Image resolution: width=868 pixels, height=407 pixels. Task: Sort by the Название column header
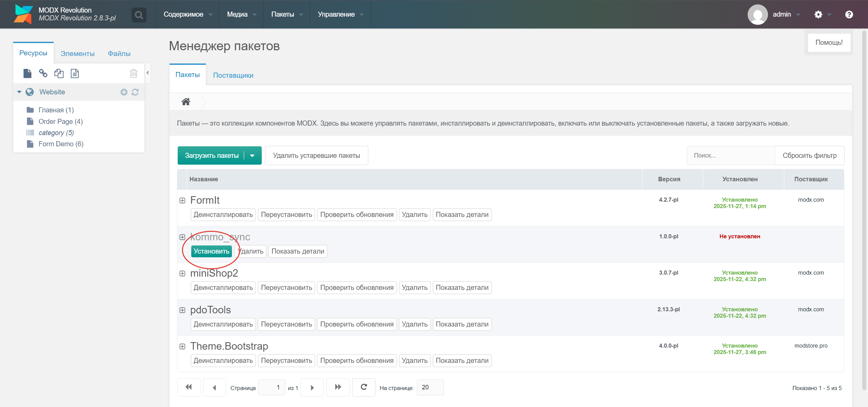(414, 179)
